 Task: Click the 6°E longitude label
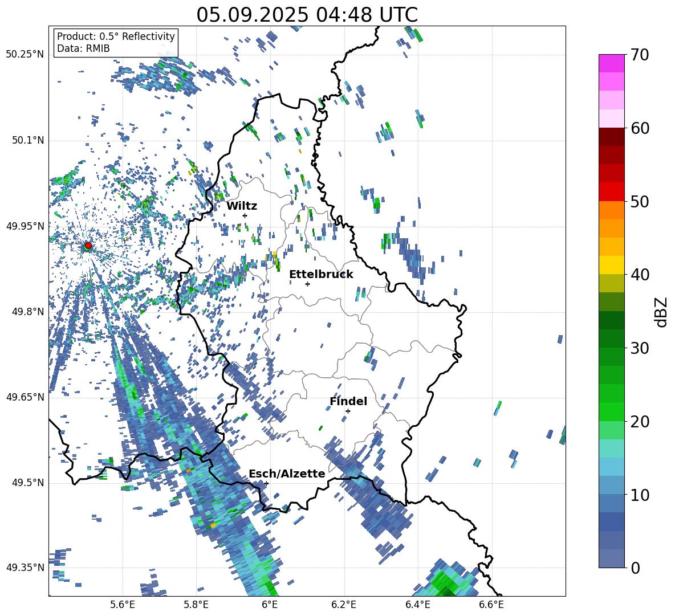point(270,605)
